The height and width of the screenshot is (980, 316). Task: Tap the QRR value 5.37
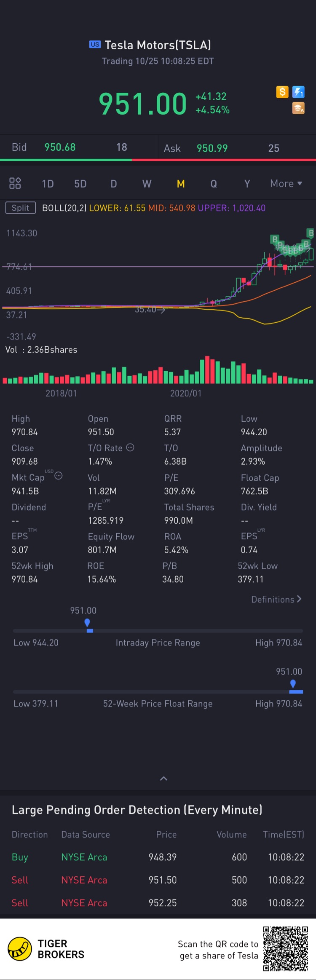[x=172, y=432]
